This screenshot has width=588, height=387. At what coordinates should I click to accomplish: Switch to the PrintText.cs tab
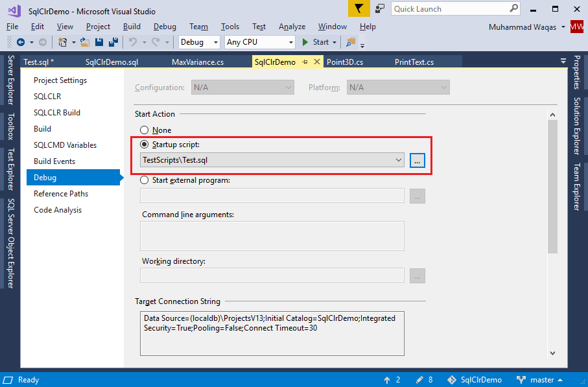point(414,62)
